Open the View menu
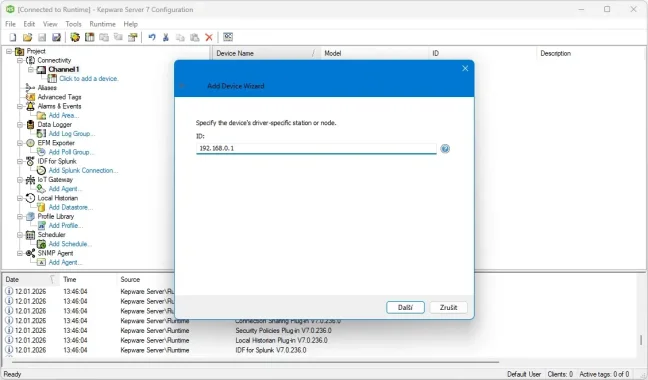Image resolution: width=648 pixels, height=380 pixels. 50,24
